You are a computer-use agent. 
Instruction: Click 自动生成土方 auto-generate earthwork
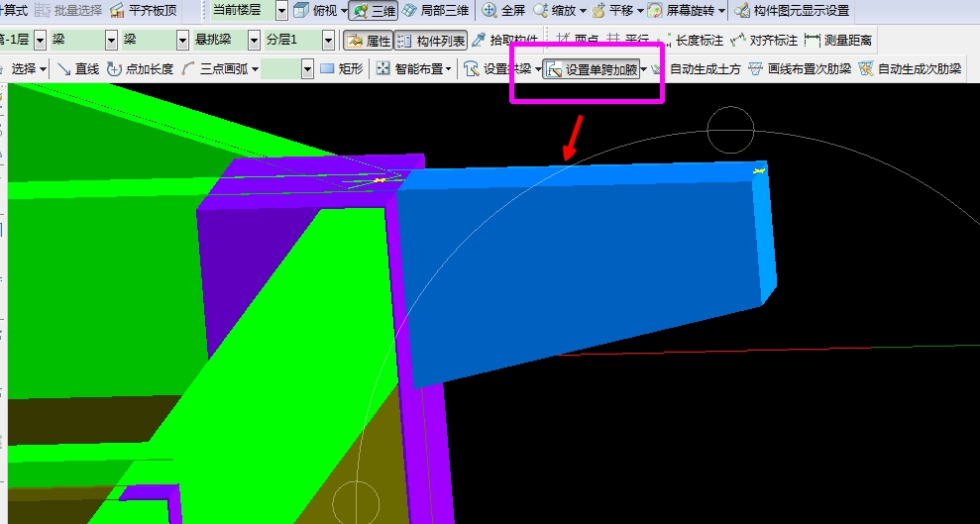coord(696,68)
